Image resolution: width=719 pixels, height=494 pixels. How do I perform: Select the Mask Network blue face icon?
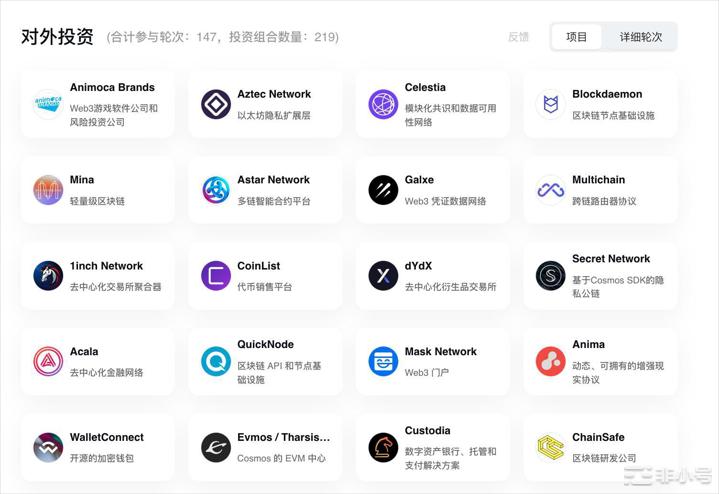click(383, 361)
